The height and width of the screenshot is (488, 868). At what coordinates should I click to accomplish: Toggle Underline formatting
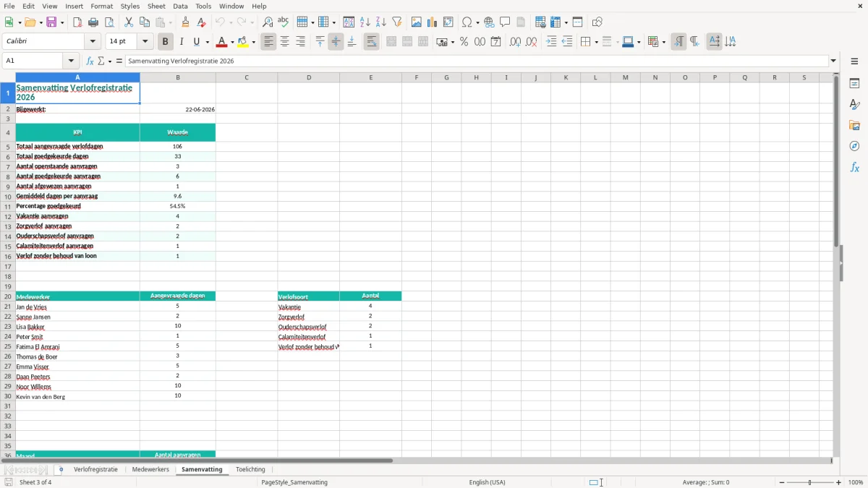(197, 42)
